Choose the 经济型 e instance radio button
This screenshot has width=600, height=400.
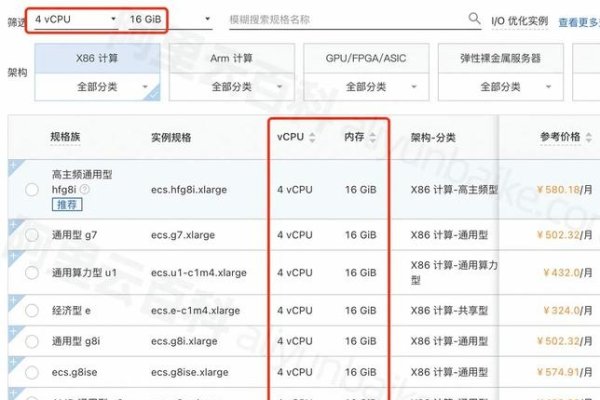tap(32, 311)
